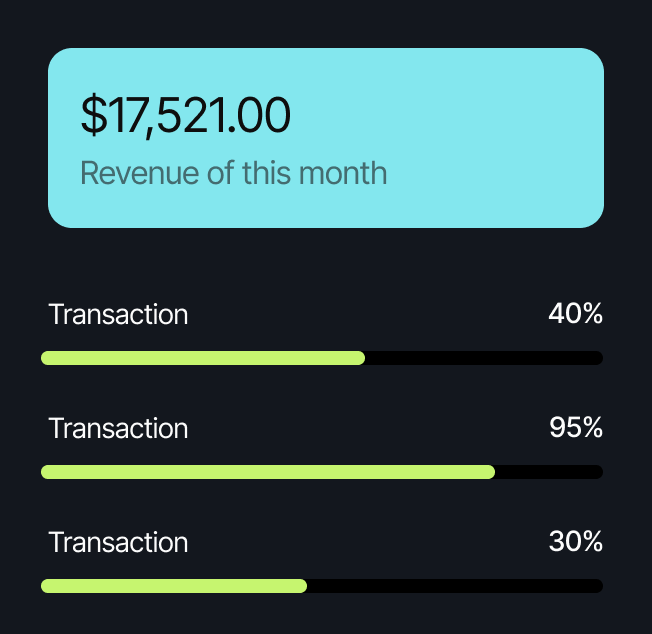Click the left starting end of 40% bar

tap(46, 358)
